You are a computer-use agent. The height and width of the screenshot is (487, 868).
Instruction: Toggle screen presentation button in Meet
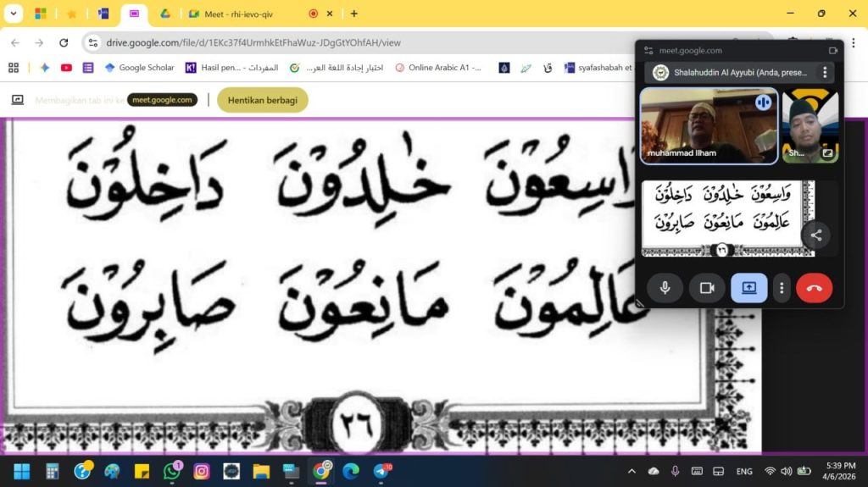point(749,288)
